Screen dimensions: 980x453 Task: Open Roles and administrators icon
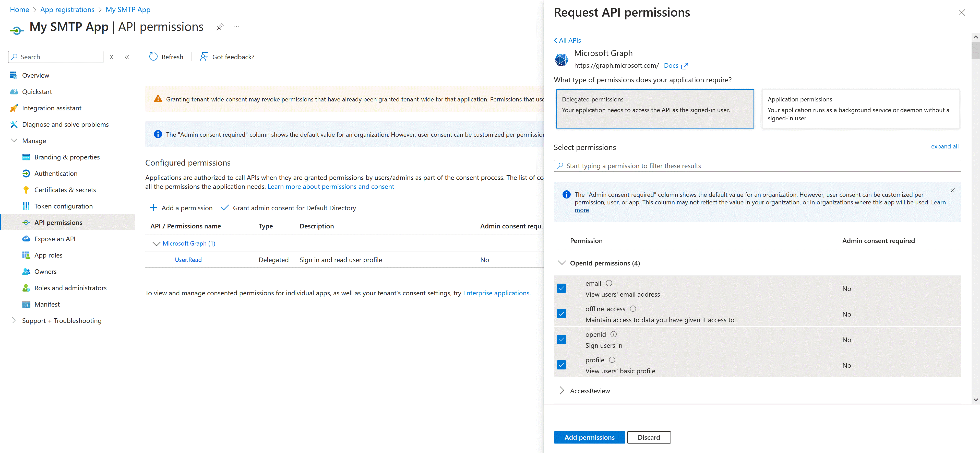click(26, 288)
